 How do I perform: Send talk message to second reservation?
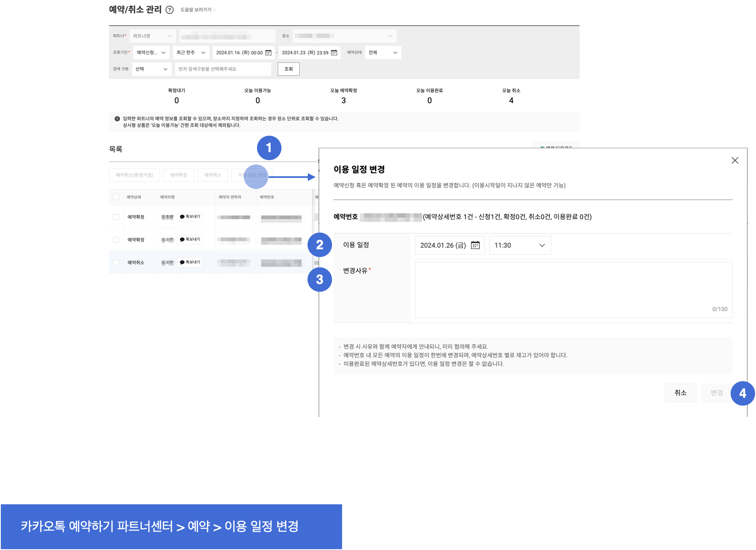[x=190, y=240]
